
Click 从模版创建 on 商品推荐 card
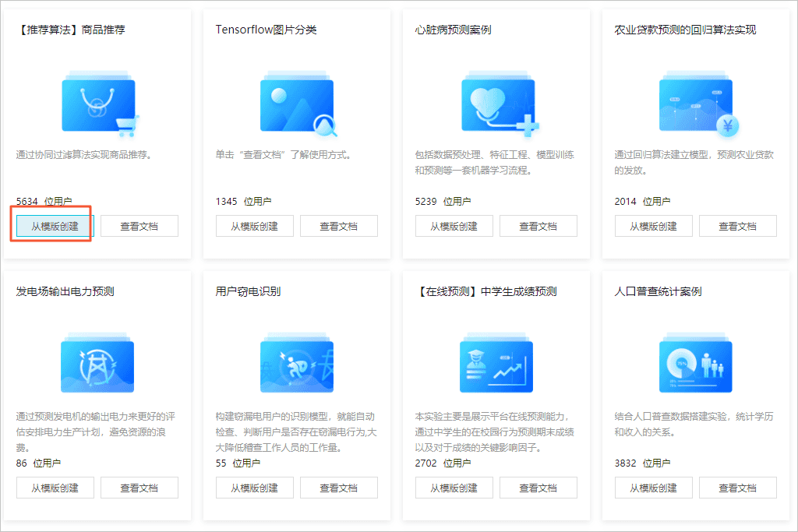[51, 226]
